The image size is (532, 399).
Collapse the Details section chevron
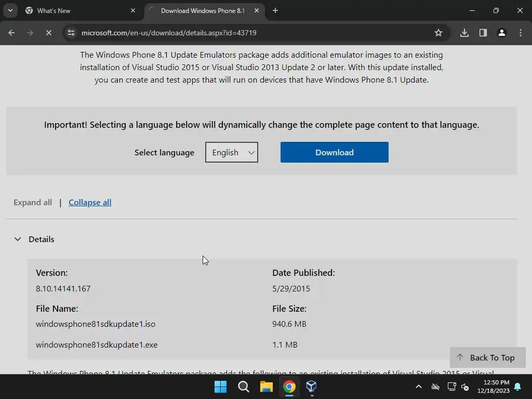(18, 239)
